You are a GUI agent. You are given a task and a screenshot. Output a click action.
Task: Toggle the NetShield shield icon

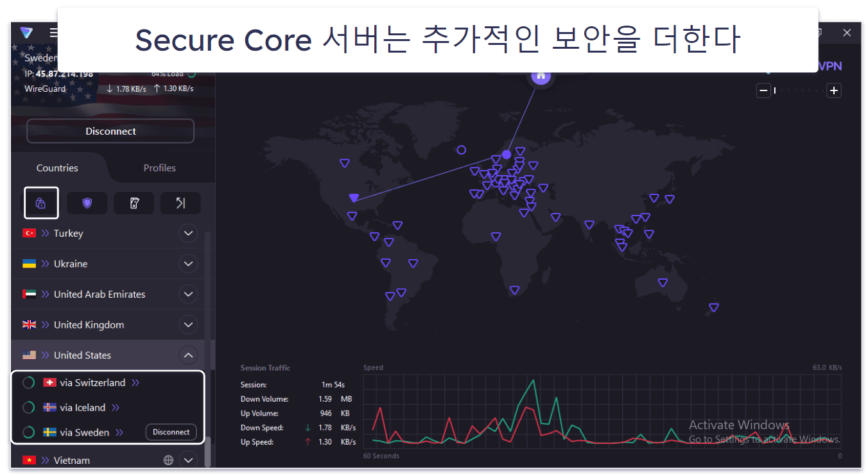pos(87,203)
